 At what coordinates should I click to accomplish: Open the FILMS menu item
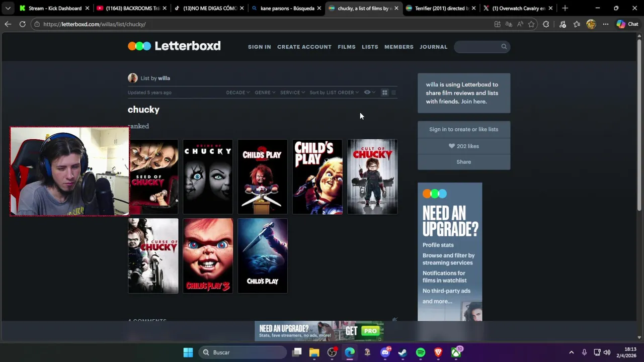point(347,47)
